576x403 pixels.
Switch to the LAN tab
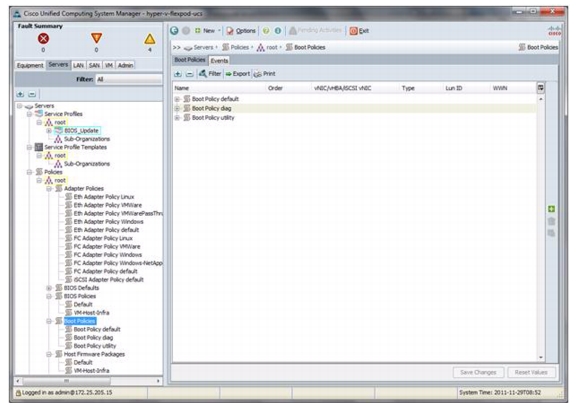pyautogui.click(x=78, y=65)
